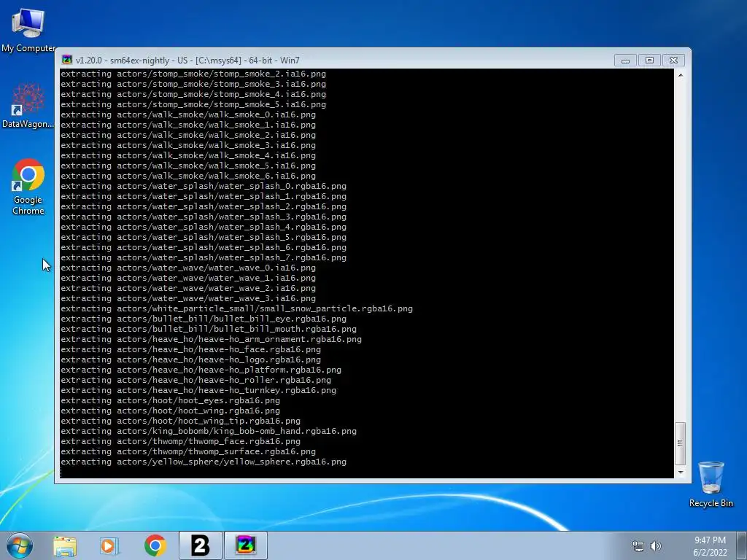
Task: Maximize the sm64ex-nightly terminal window
Action: point(649,61)
